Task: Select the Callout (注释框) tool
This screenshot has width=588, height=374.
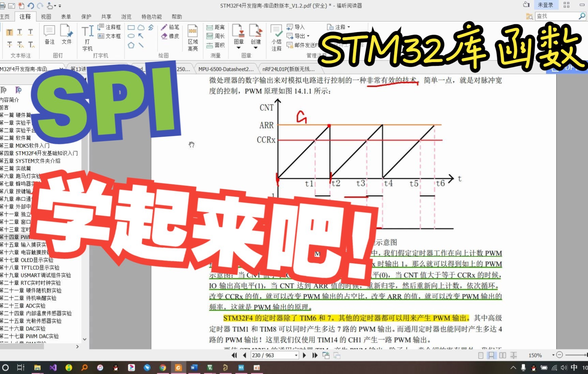Action: 109,27
